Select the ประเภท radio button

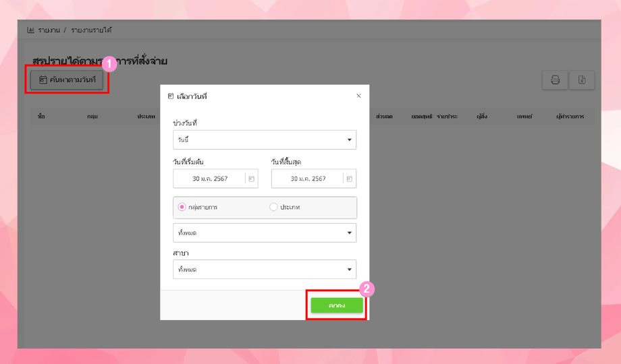(x=273, y=207)
